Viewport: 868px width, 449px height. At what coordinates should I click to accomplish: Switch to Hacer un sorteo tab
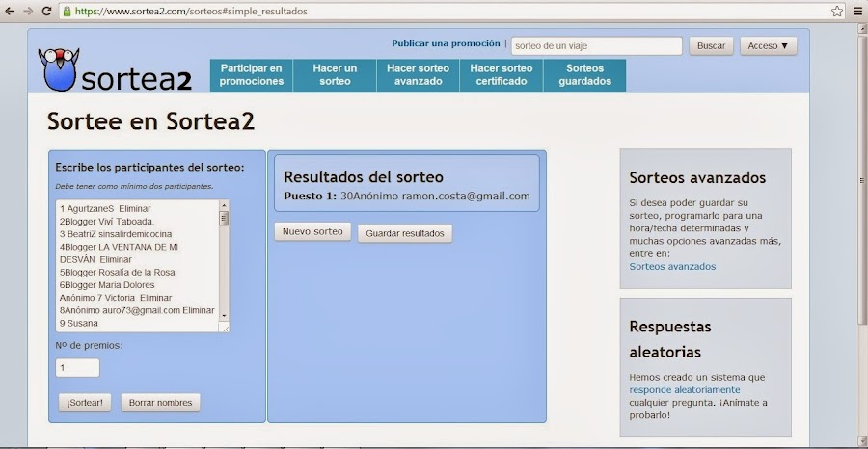335,75
